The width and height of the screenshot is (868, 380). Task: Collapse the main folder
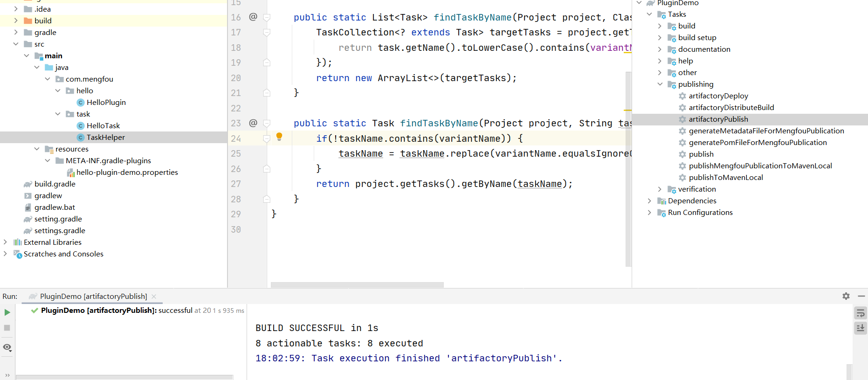[27, 55]
